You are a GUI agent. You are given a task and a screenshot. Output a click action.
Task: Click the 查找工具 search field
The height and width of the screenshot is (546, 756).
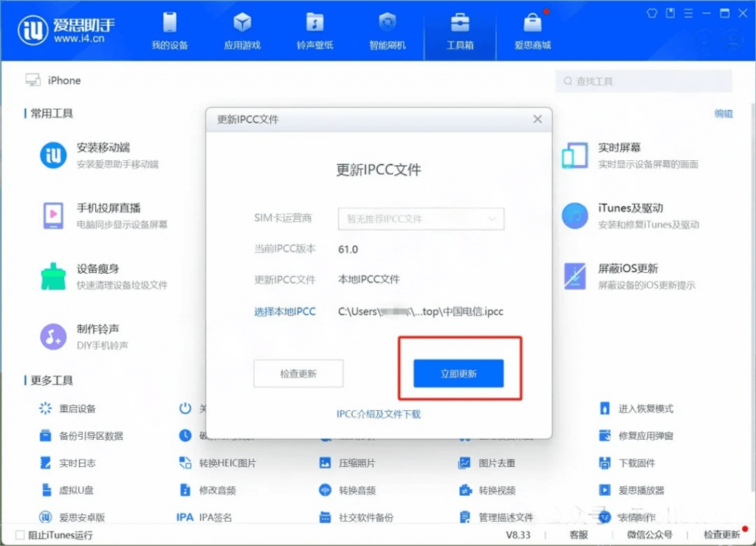tap(643, 81)
